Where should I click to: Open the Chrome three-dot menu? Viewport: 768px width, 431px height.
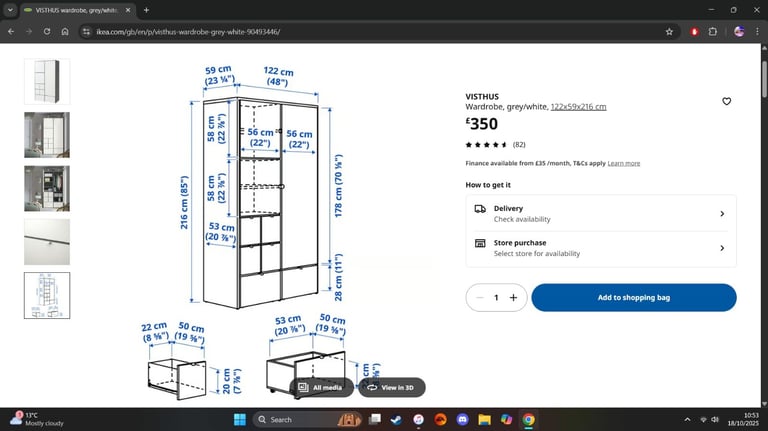click(757, 32)
